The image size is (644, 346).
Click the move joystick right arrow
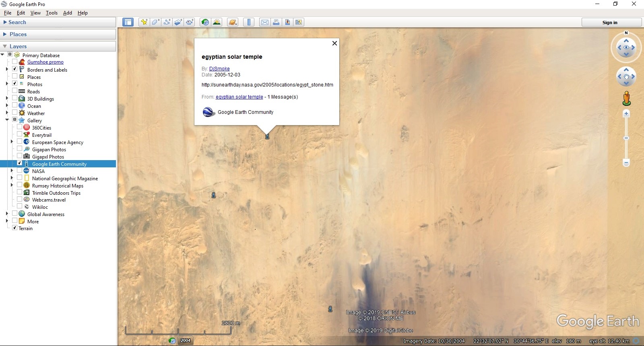633,76
